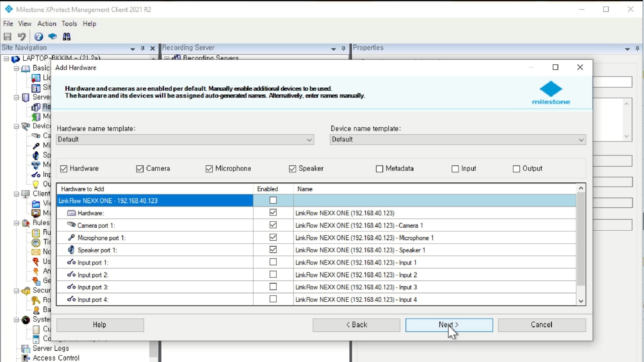Open the Hardware name template dropdown
Viewport: 644px width, 362px height.
185,139
